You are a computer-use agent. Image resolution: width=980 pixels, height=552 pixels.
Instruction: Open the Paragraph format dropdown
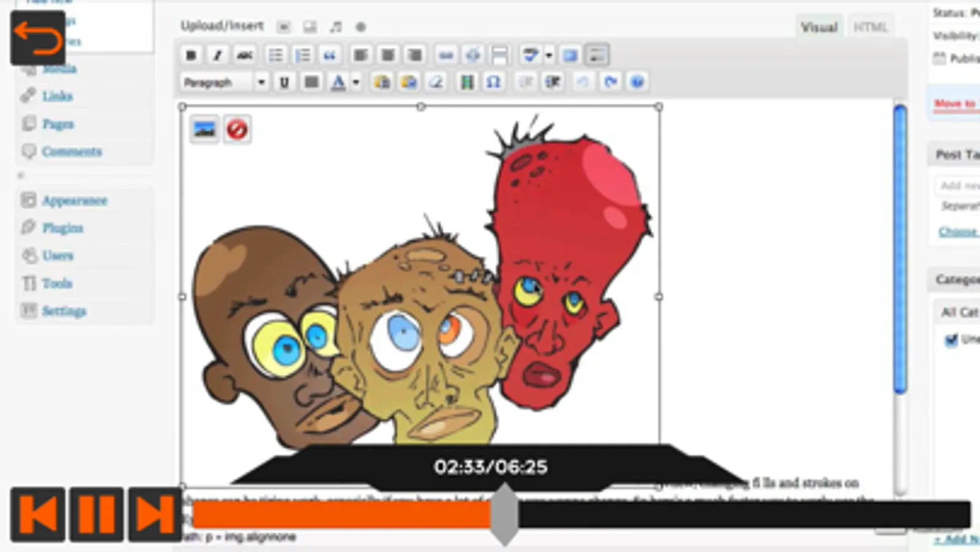(x=224, y=82)
